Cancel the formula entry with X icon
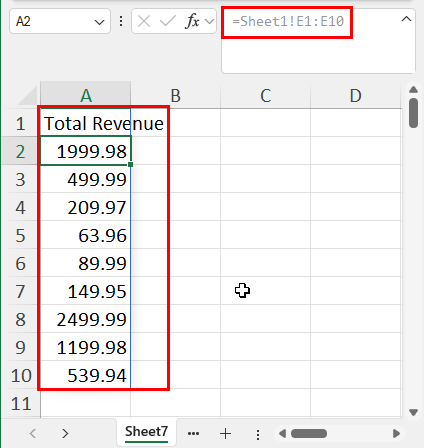424x448 pixels. (x=144, y=22)
